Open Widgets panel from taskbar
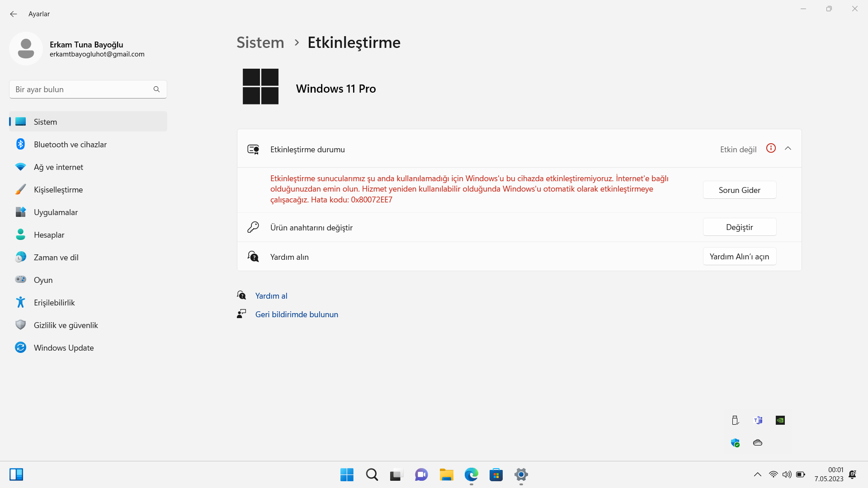This screenshot has height=488, width=868. coord(16,474)
